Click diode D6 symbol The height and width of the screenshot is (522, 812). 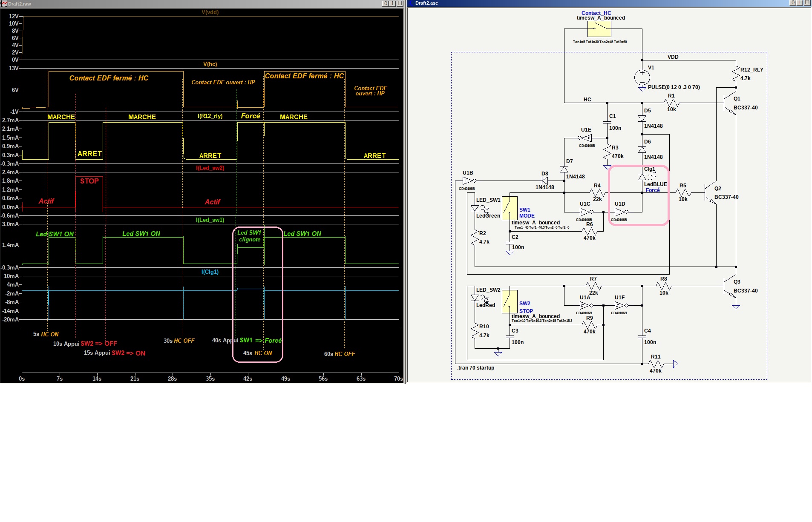(x=642, y=149)
